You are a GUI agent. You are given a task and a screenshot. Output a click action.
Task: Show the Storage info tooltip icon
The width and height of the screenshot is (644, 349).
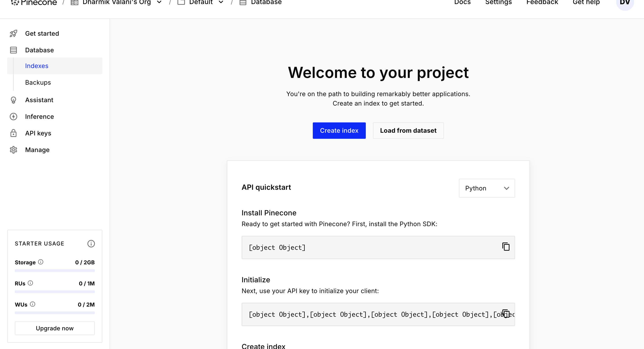click(40, 262)
